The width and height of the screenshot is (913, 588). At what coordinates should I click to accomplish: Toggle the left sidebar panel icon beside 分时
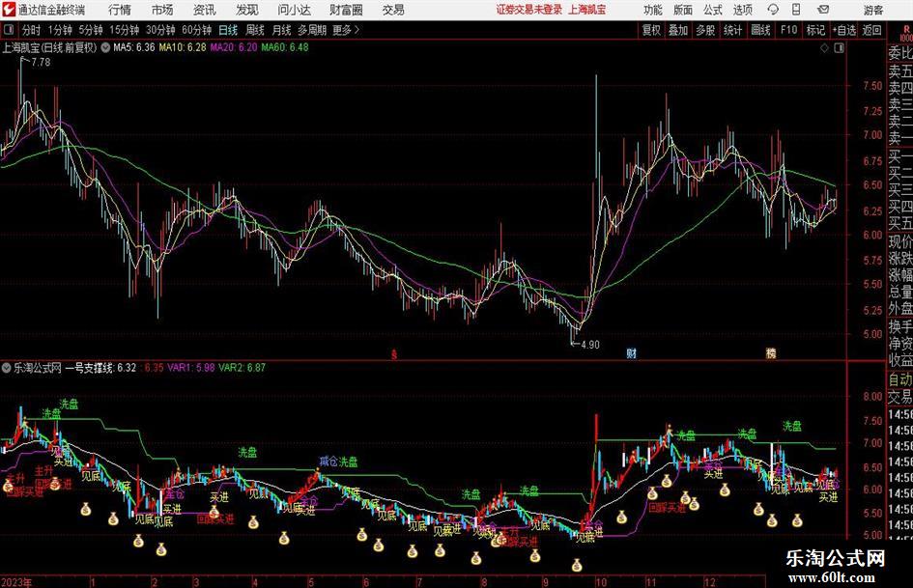(x=8, y=30)
